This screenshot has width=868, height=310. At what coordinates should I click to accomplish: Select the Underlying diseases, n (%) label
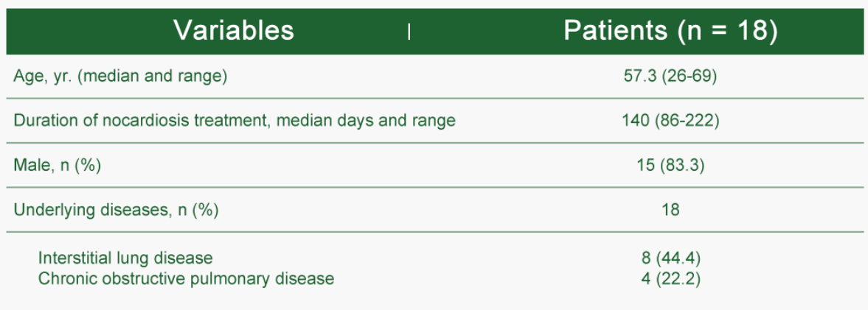(116, 210)
